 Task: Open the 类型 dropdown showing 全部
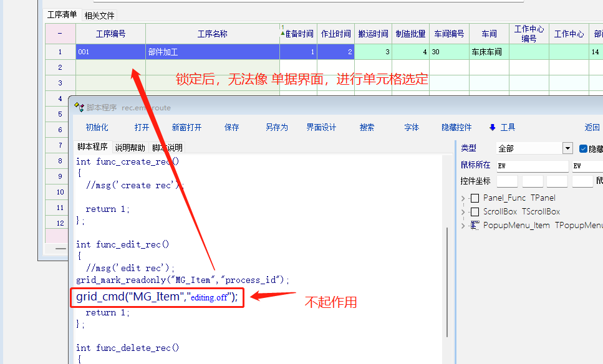coord(567,148)
